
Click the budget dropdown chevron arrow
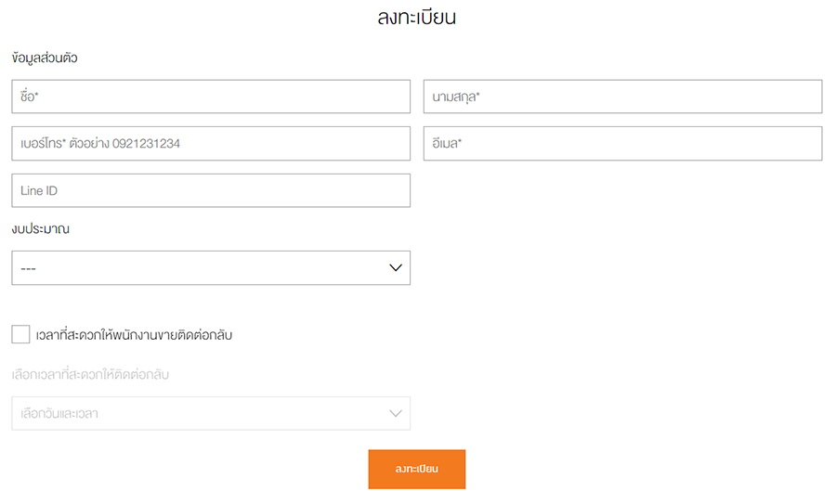tap(396, 267)
